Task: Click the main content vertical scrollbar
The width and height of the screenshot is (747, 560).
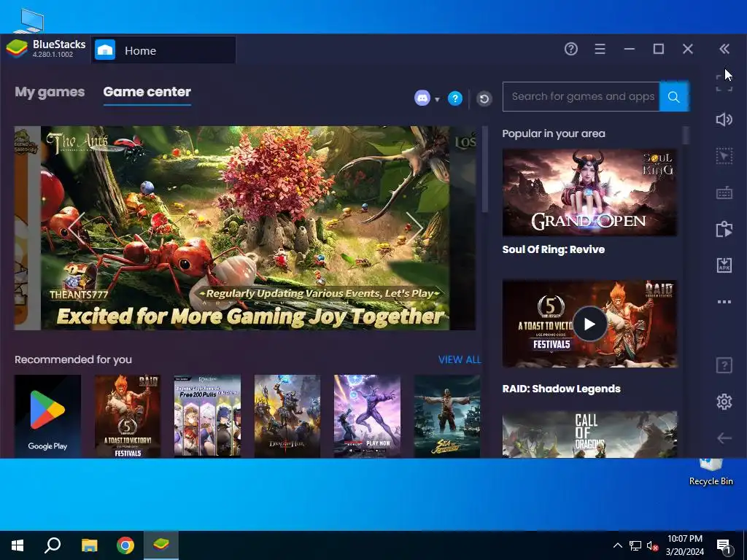Action: [x=485, y=169]
